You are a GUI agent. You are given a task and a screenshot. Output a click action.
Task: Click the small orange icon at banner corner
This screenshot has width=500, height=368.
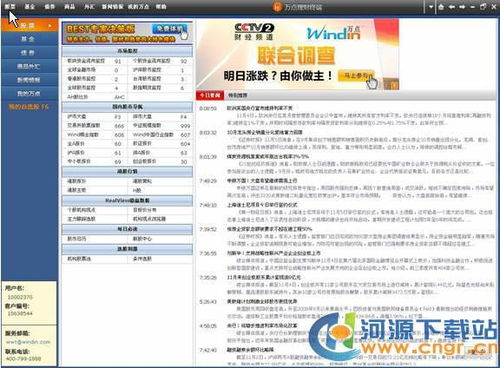pos(394,85)
